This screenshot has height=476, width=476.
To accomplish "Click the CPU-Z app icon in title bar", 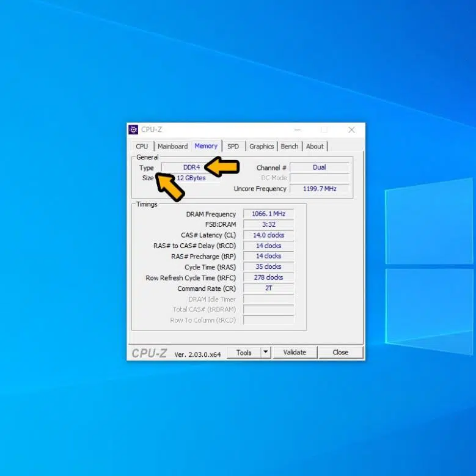I will point(133,130).
